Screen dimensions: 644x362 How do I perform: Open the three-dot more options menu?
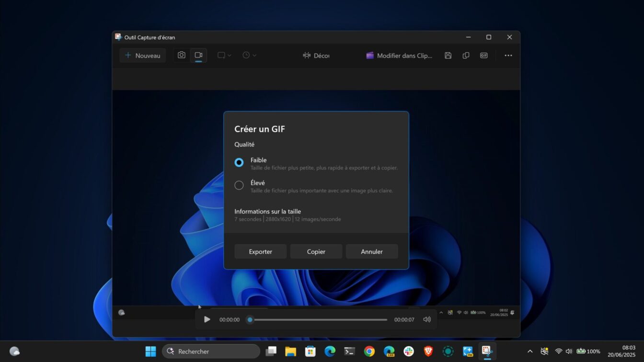coord(508,56)
